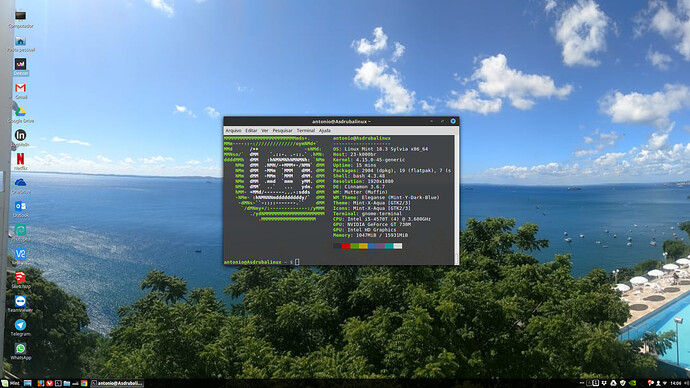The width and height of the screenshot is (690, 388).
Task: Close the terminal window with blue button
Action: [x=453, y=121]
